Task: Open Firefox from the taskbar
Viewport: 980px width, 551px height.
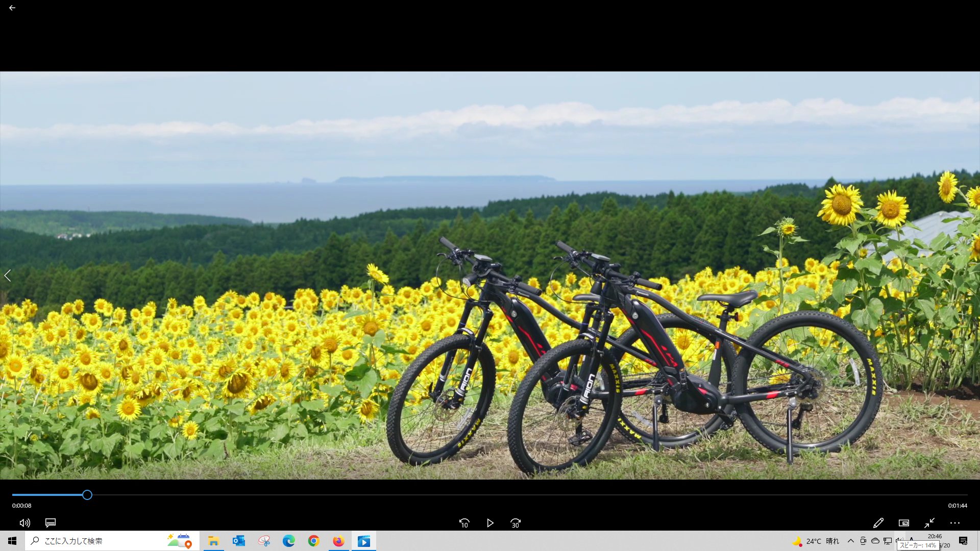Action: 338,541
